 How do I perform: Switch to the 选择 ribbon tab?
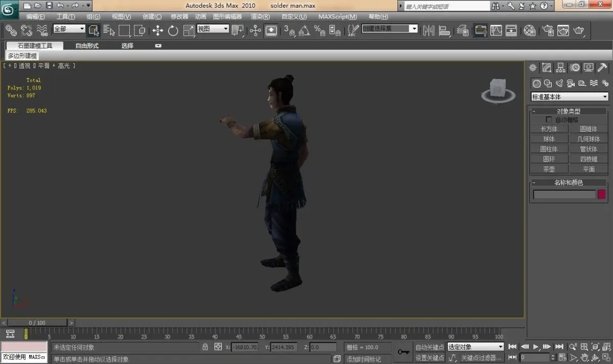pos(127,45)
